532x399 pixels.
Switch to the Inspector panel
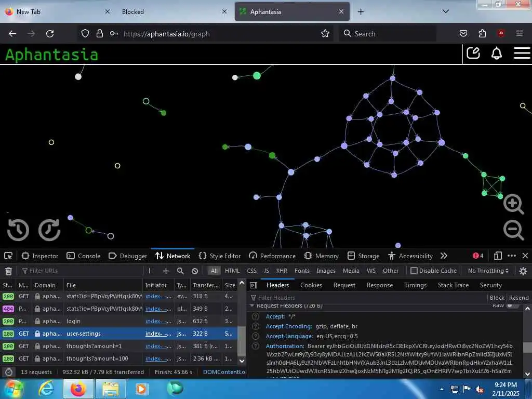[x=40, y=256]
